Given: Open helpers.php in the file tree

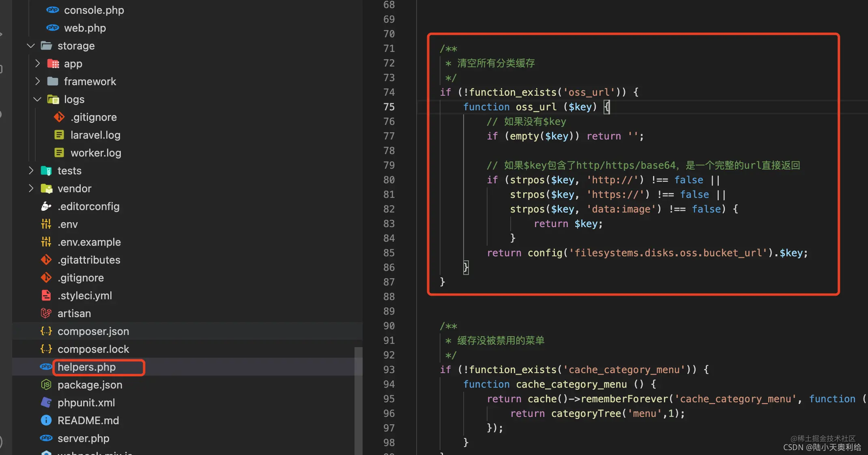Looking at the screenshot, I should coord(87,367).
